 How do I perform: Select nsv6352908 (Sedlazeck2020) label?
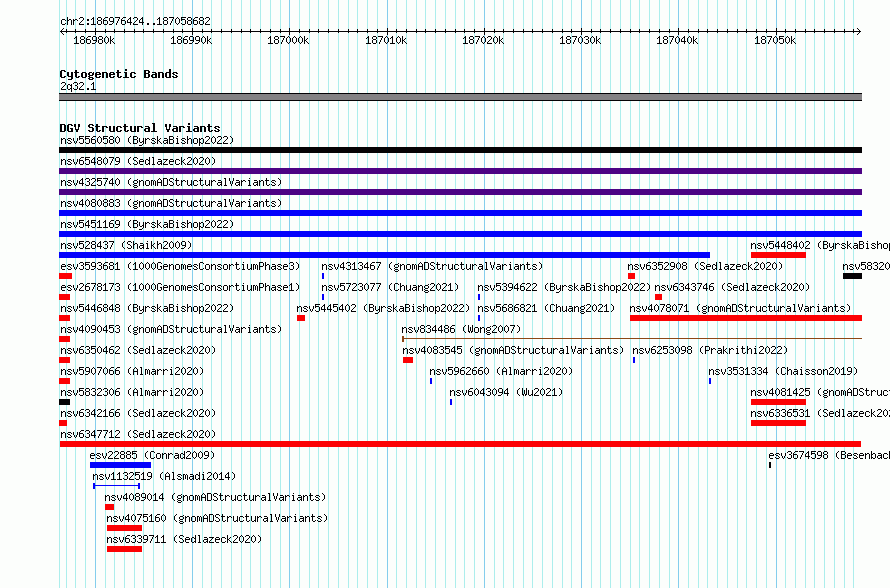tap(705, 266)
